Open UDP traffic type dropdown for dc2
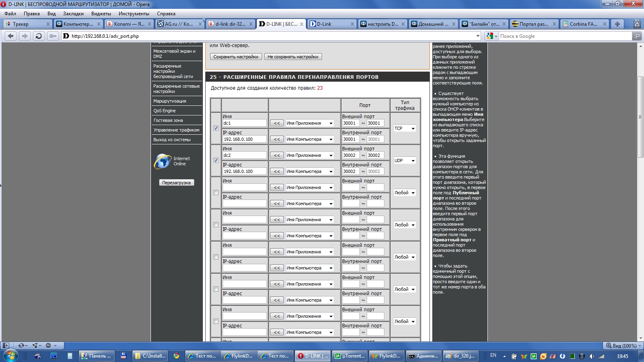 (x=405, y=160)
